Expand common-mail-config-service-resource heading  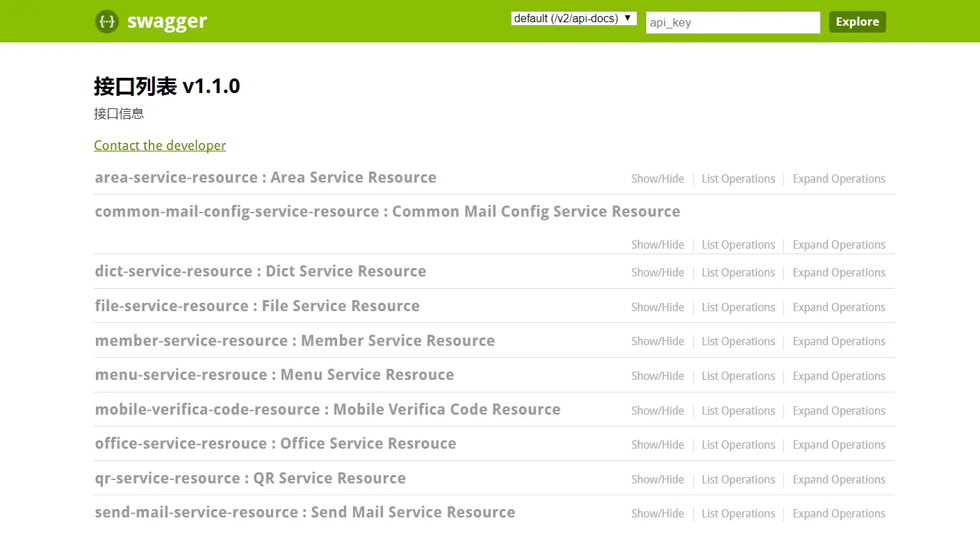[x=387, y=211]
